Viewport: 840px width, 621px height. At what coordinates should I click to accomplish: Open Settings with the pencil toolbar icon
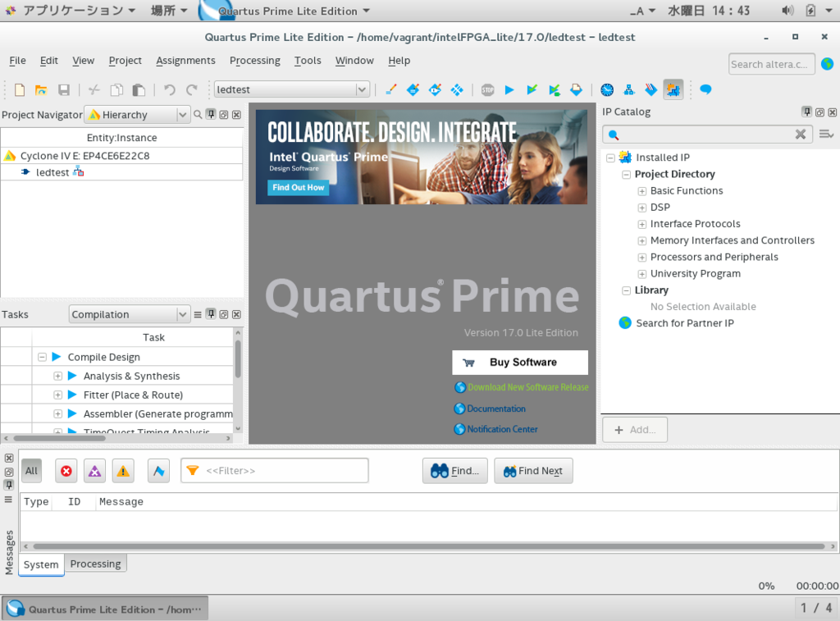tap(390, 89)
